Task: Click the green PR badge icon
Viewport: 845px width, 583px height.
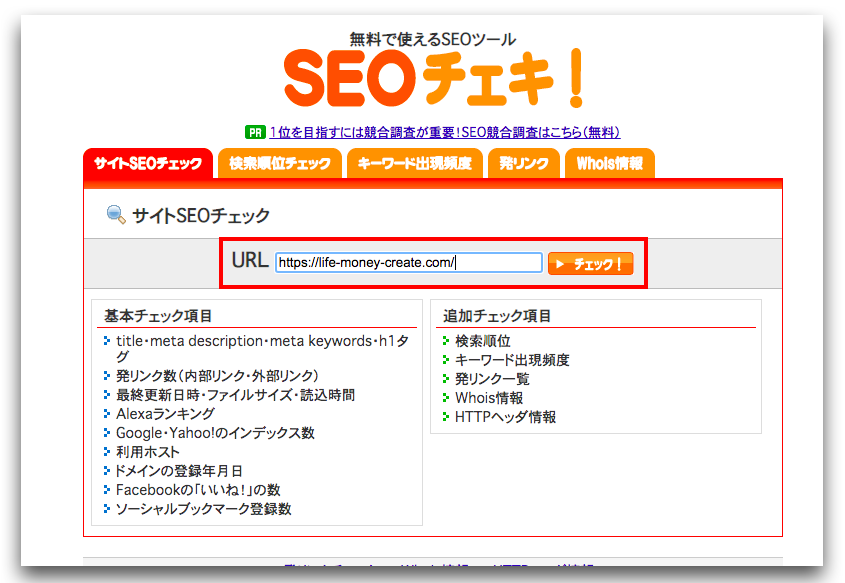Action: (x=255, y=132)
